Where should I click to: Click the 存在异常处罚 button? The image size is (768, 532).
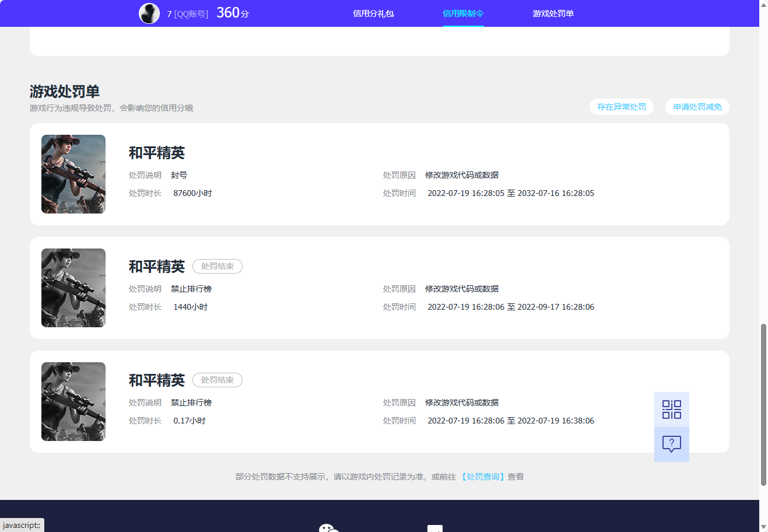coord(622,107)
